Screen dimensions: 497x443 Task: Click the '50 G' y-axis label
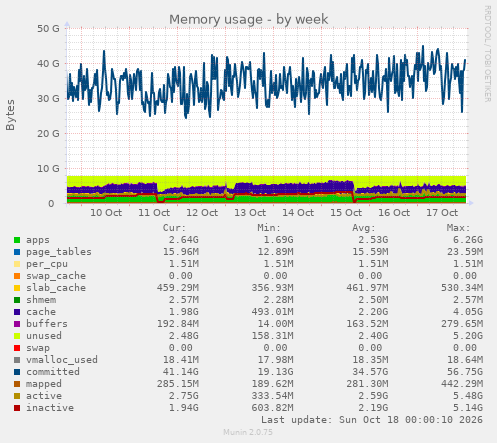[x=48, y=29]
